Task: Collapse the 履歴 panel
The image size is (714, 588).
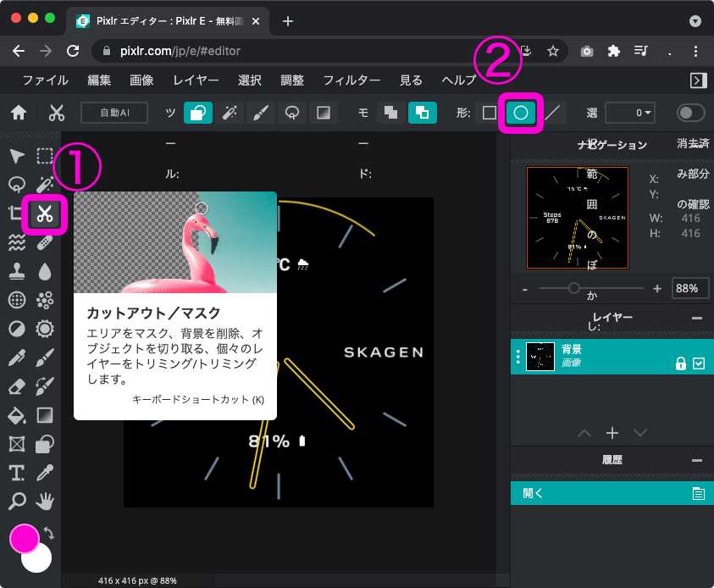Action: pos(697,460)
